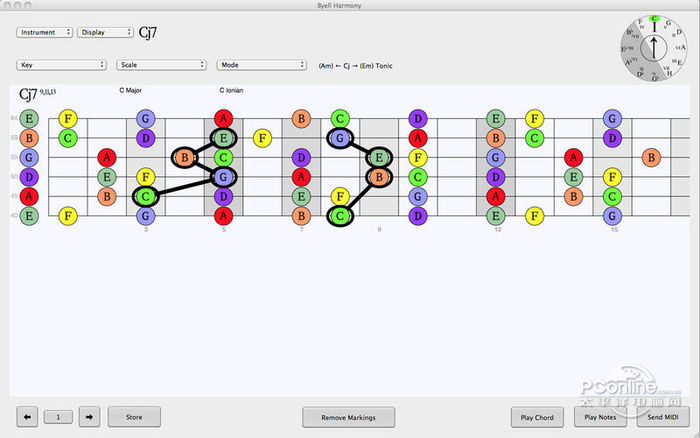Click red A on bottom string, fret 5
The image size is (700, 438).
pos(223,216)
